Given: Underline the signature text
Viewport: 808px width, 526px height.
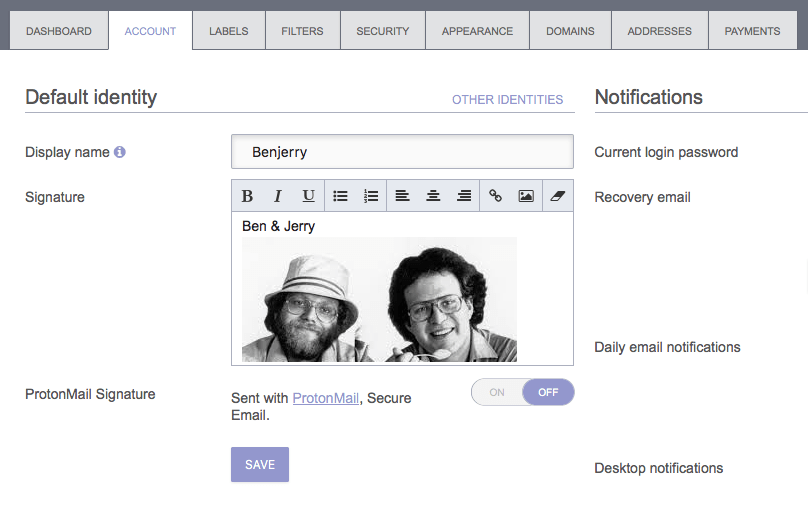Looking at the screenshot, I should click(308, 196).
